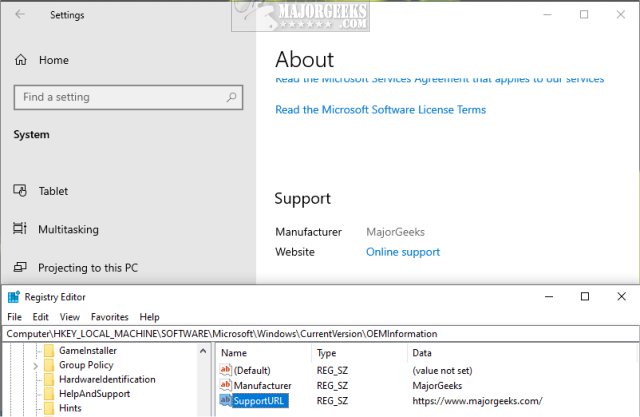This screenshot has height=417, width=640.
Task: Go back with the Settings back arrow
Action: pyautogui.click(x=20, y=14)
